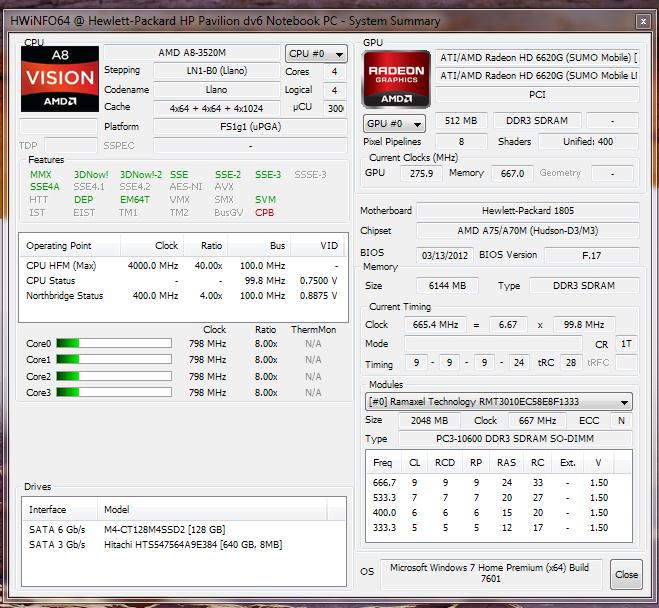Click the GPU memory clock 667.0 field
The image size is (659, 608).
512,174
